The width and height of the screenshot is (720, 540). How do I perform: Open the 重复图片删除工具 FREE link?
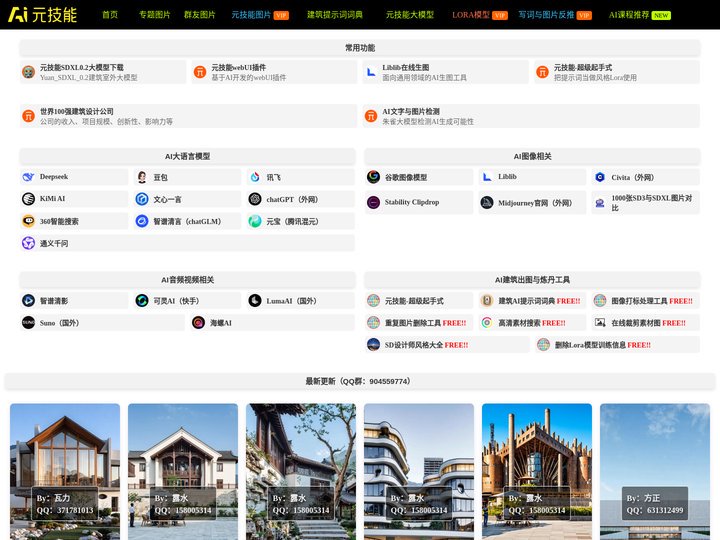pyautogui.click(x=419, y=323)
